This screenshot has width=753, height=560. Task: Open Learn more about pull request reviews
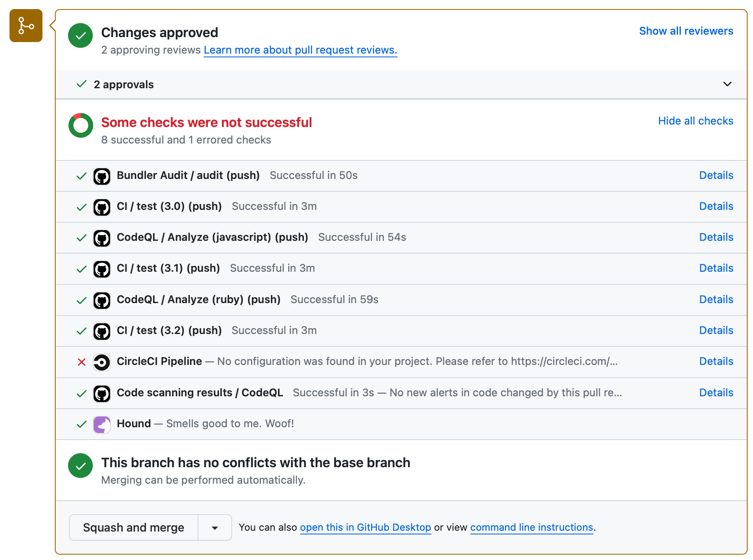point(300,50)
